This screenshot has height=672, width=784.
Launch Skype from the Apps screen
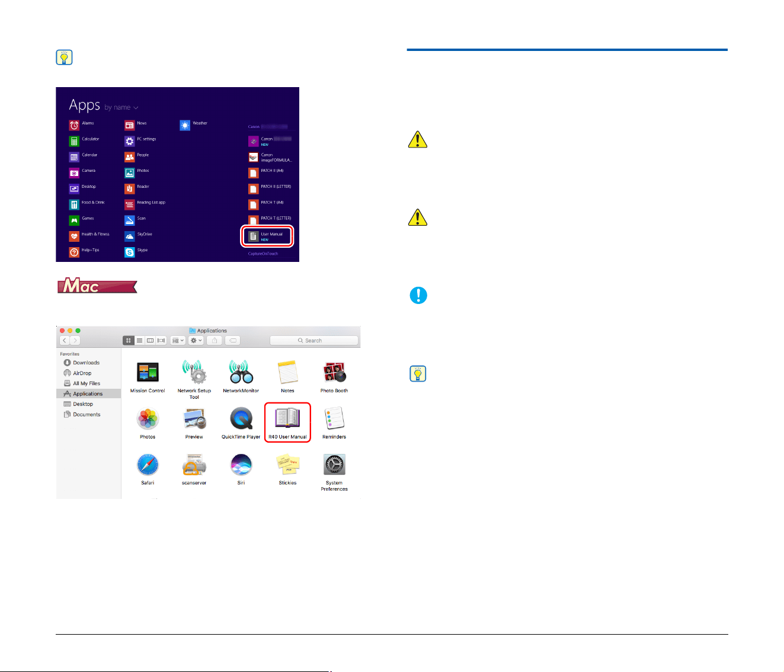tap(136, 252)
